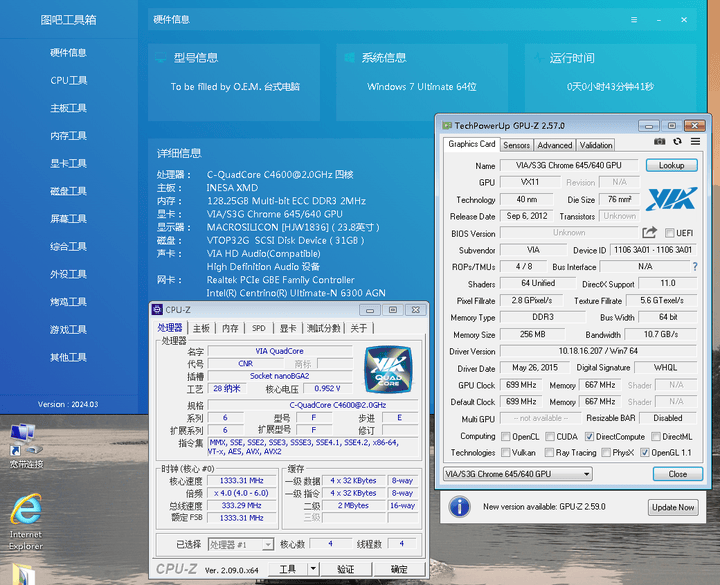Open 屏幕工具 in toolbox sidebar
This screenshot has height=585, width=720.
pos(68,219)
